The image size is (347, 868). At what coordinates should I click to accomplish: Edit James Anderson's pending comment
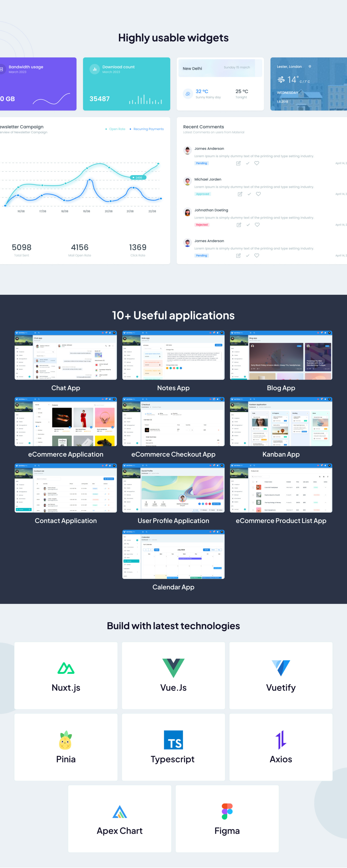click(x=238, y=163)
